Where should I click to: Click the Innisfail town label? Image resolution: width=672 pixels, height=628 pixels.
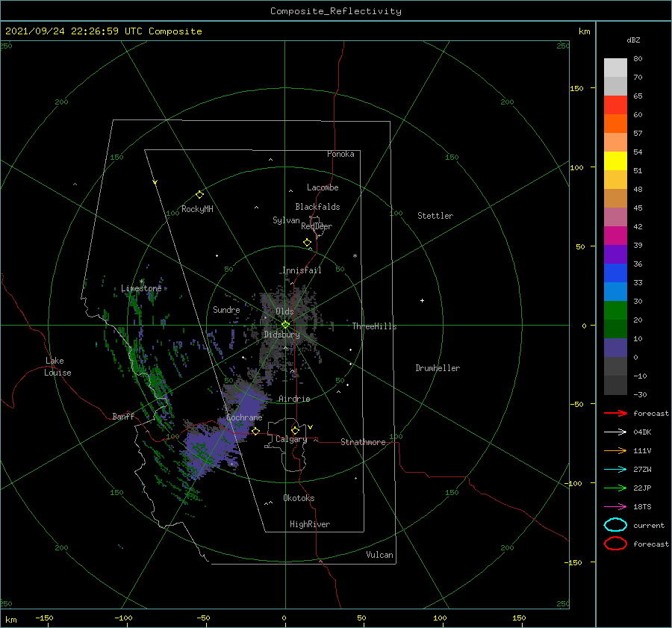302,270
